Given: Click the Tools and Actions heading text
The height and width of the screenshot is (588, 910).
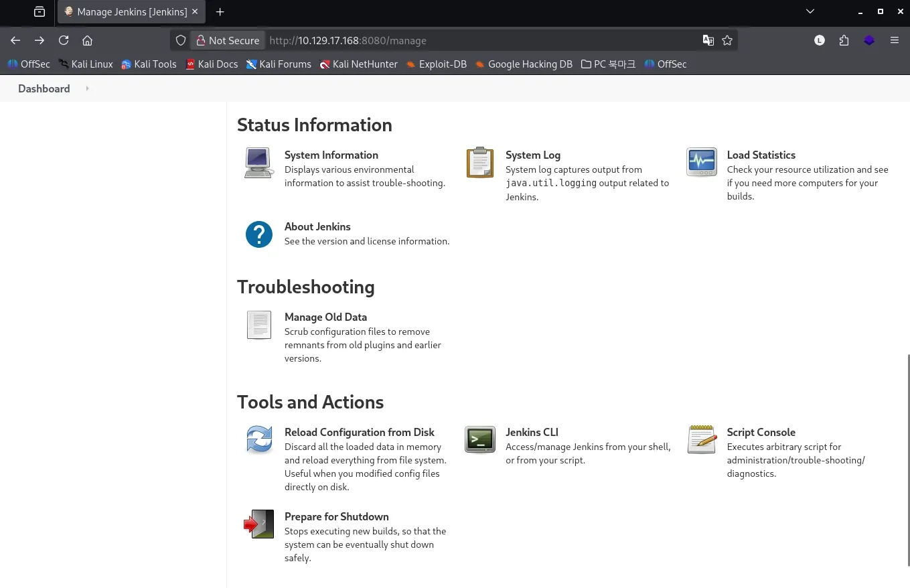Looking at the screenshot, I should [x=311, y=402].
